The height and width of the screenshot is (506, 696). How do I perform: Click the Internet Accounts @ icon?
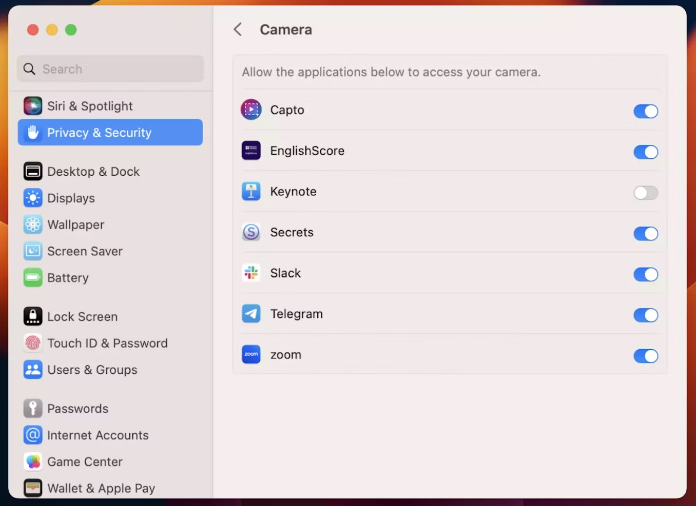33,435
